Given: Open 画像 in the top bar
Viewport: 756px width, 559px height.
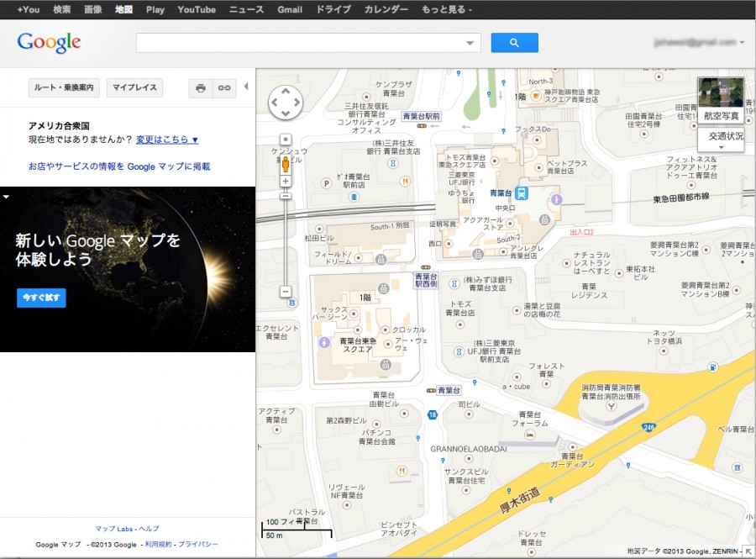Looking at the screenshot, I should 92,9.
